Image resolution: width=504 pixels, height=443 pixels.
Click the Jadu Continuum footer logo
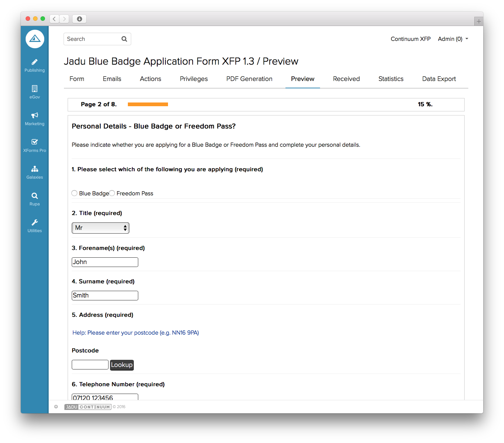point(88,407)
